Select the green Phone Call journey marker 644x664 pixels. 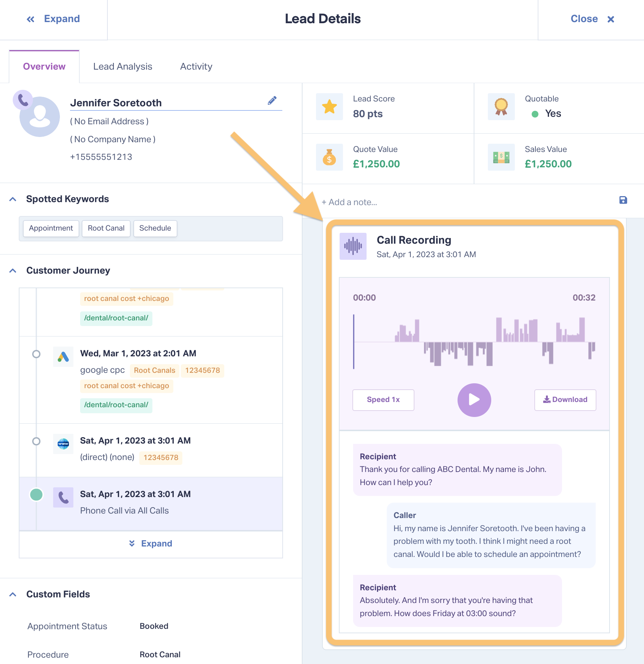click(x=36, y=495)
